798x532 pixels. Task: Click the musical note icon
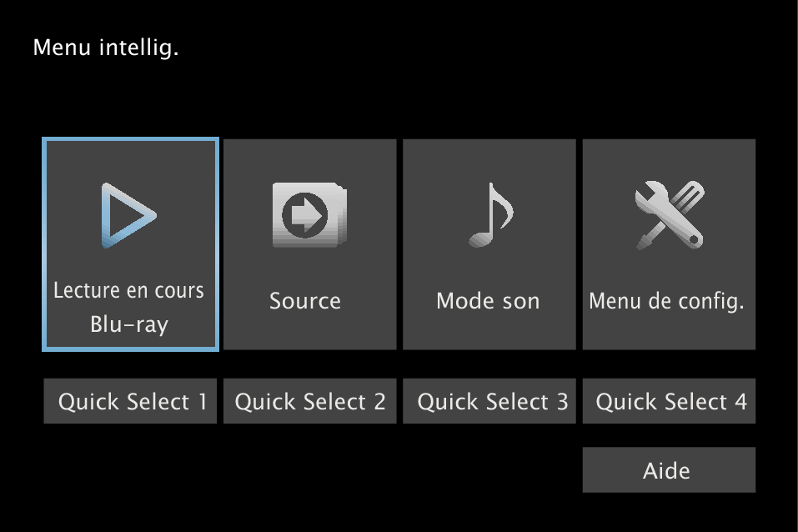coord(489,215)
